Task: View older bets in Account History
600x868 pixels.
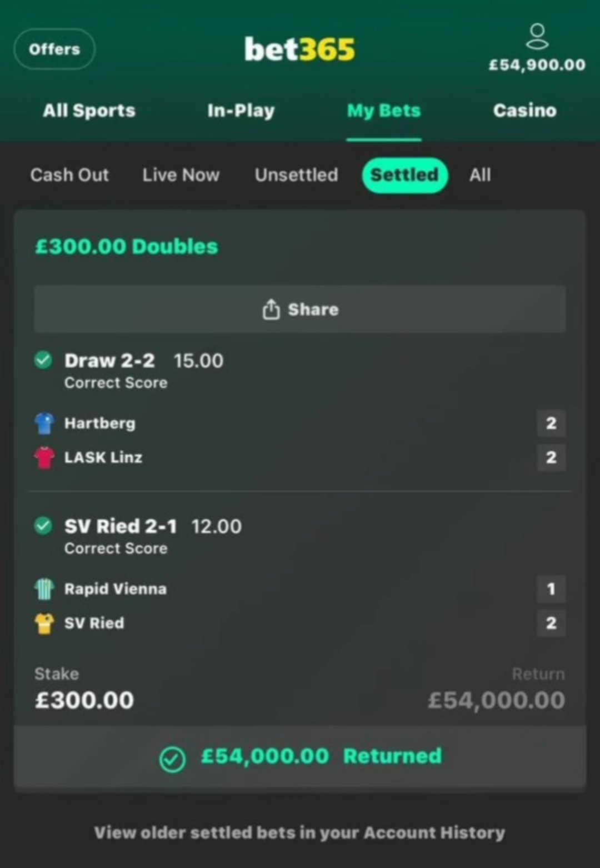Action: (x=299, y=832)
